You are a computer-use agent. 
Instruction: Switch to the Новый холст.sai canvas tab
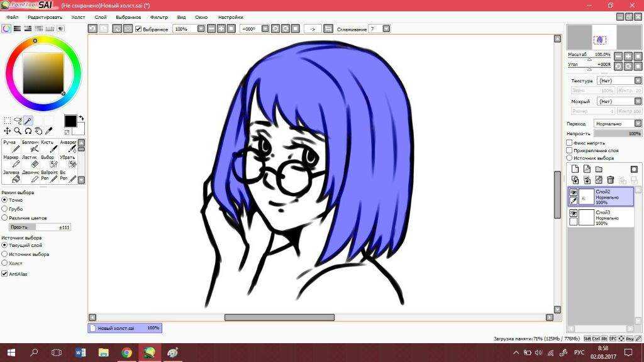pos(125,328)
